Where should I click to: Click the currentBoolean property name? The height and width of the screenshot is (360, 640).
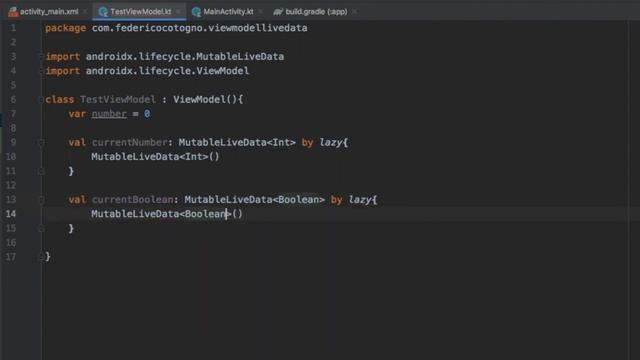[133, 200]
